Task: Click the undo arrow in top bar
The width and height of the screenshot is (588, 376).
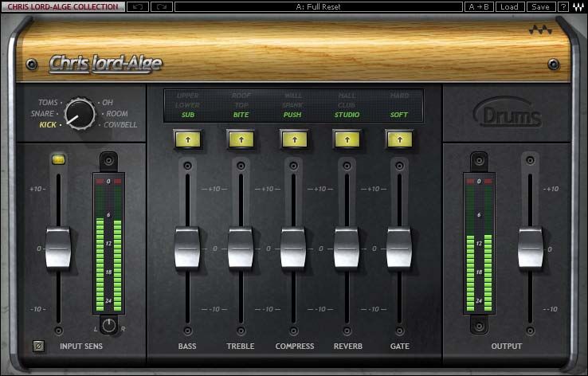Action: pos(138,6)
